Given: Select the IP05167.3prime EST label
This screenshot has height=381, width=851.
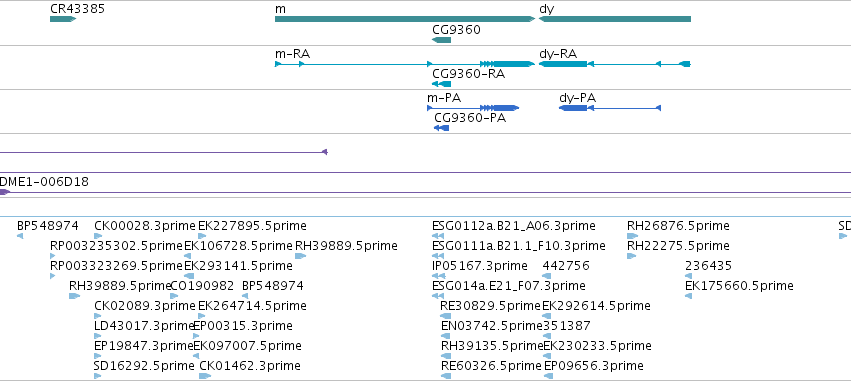Looking at the screenshot, I should pos(480,265).
